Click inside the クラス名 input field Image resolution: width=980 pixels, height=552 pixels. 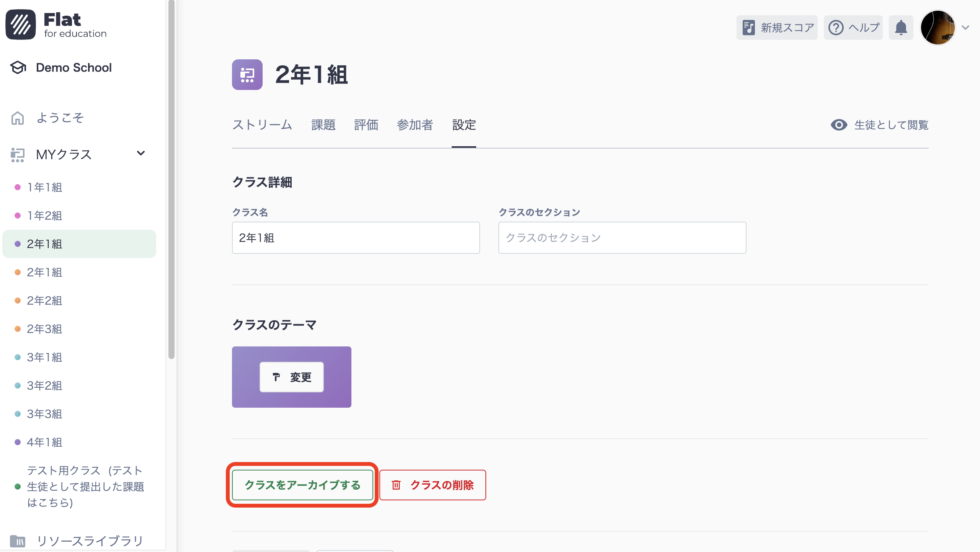355,237
